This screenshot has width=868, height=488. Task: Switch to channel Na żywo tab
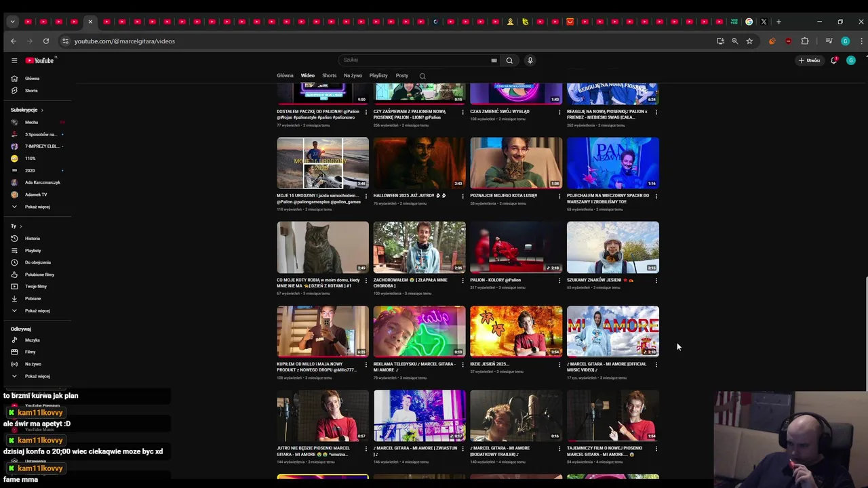coord(353,76)
